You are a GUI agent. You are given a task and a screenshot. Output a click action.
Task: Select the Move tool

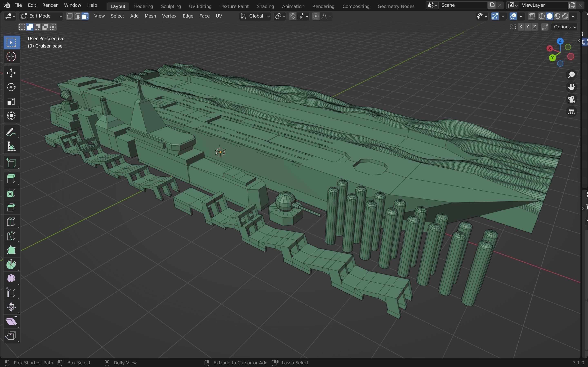coord(11,73)
